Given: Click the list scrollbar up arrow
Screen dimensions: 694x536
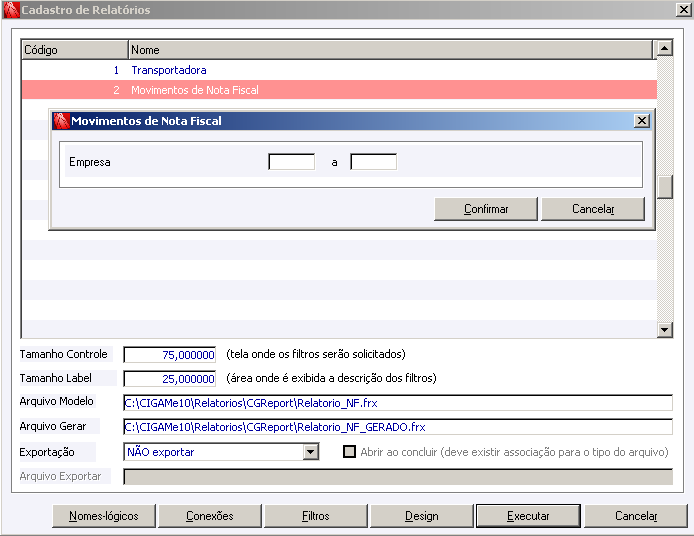Looking at the screenshot, I should tap(664, 48).
